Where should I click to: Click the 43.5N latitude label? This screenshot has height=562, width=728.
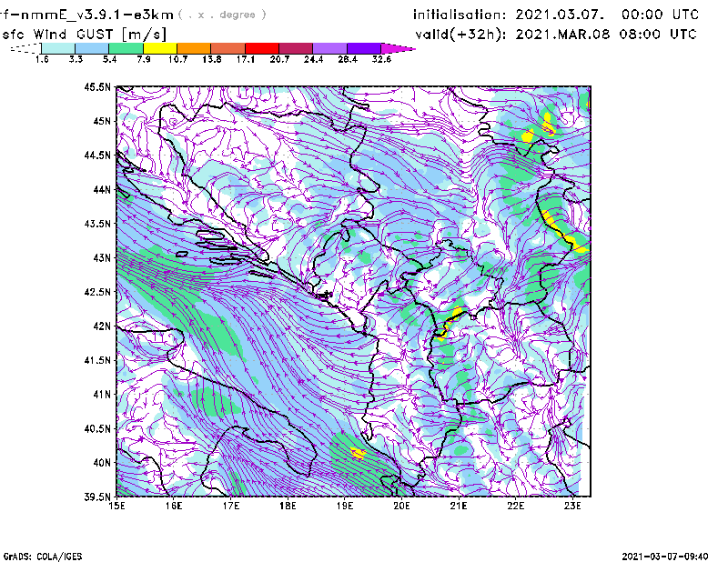coord(97,224)
